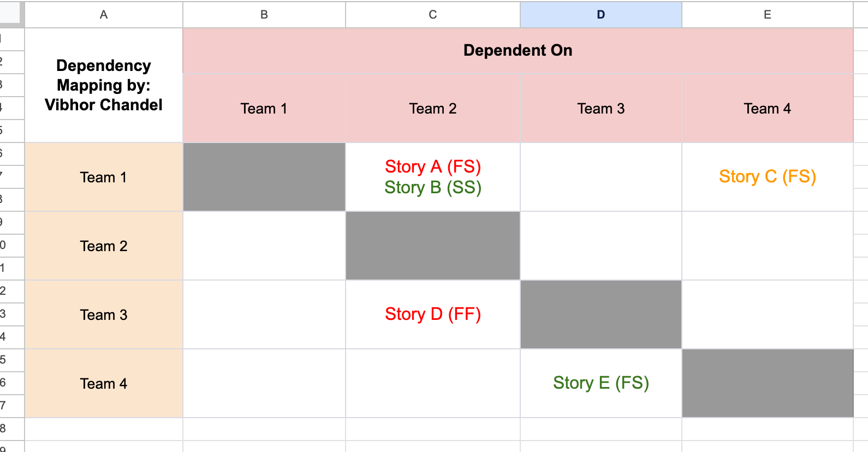Select column header A
Image resolution: width=868 pixels, height=452 pixels.
point(103,15)
